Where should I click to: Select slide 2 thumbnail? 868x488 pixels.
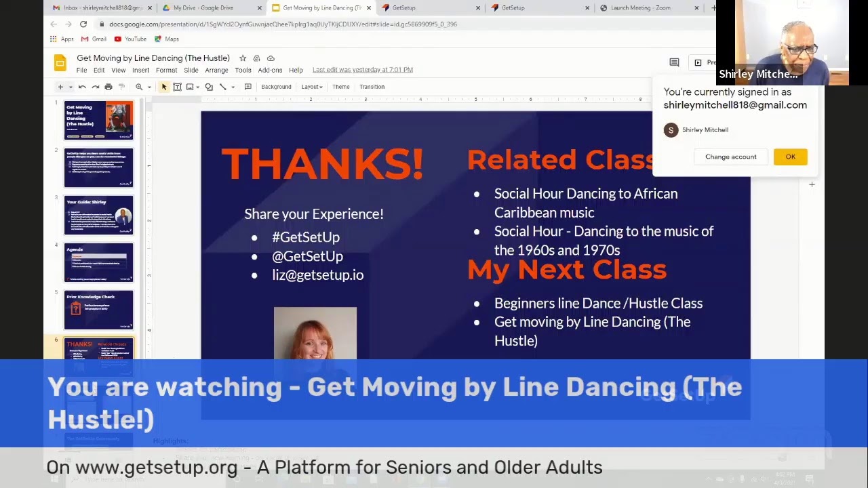point(99,167)
